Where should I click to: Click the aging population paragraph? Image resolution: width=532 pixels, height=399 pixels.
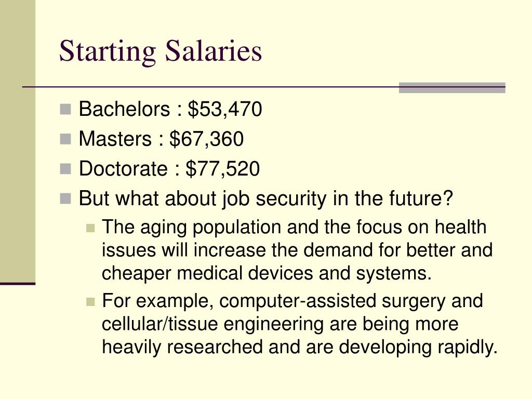tap(297, 250)
